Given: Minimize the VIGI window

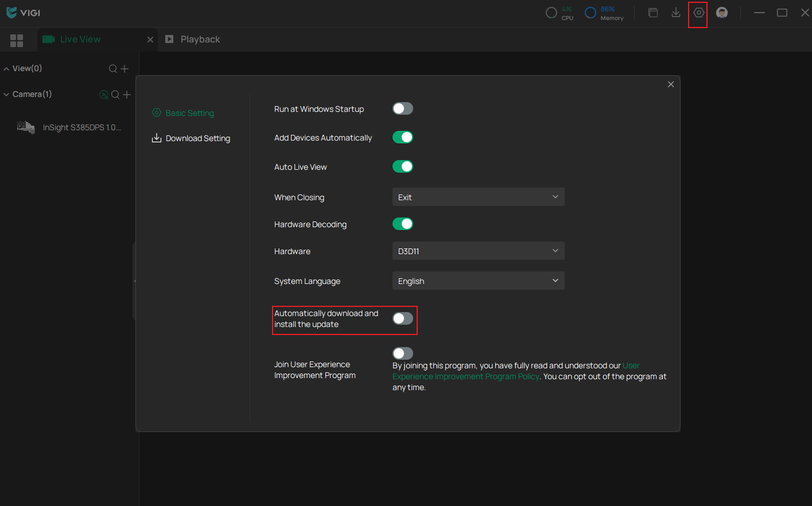Looking at the screenshot, I should coord(759,13).
